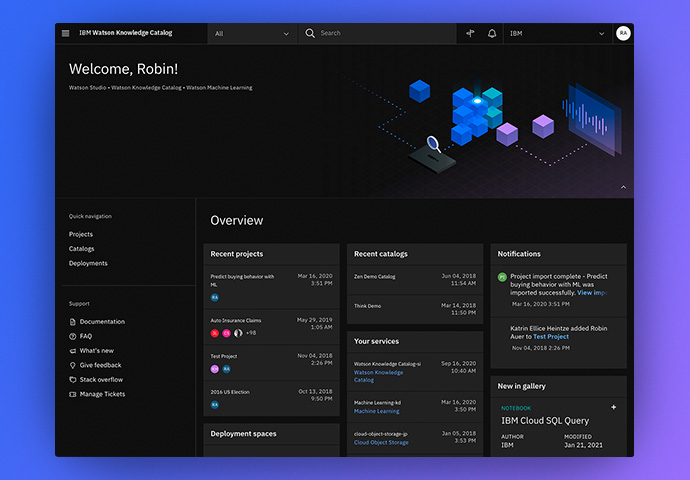Open the All filter dropdown

[252, 33]
